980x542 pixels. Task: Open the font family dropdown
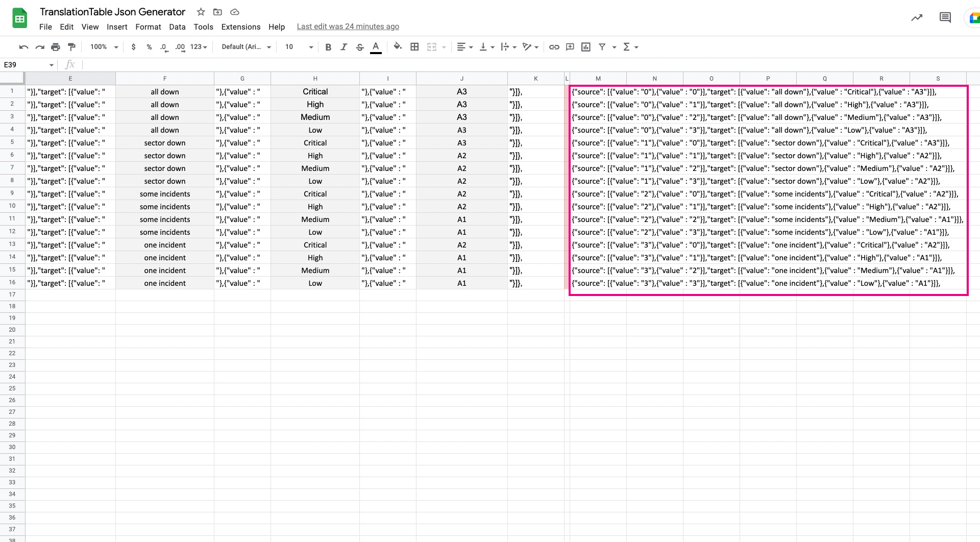click(x=246, y=47)
